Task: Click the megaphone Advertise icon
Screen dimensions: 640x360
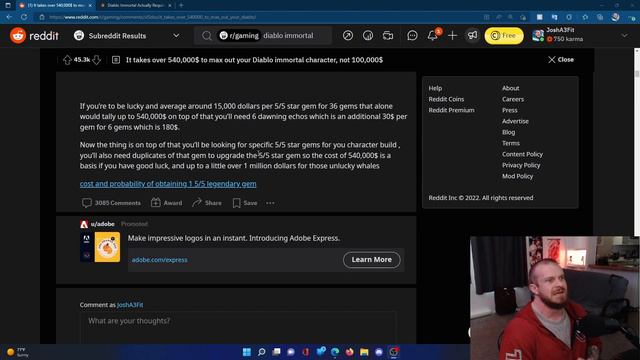Action: 472,36
